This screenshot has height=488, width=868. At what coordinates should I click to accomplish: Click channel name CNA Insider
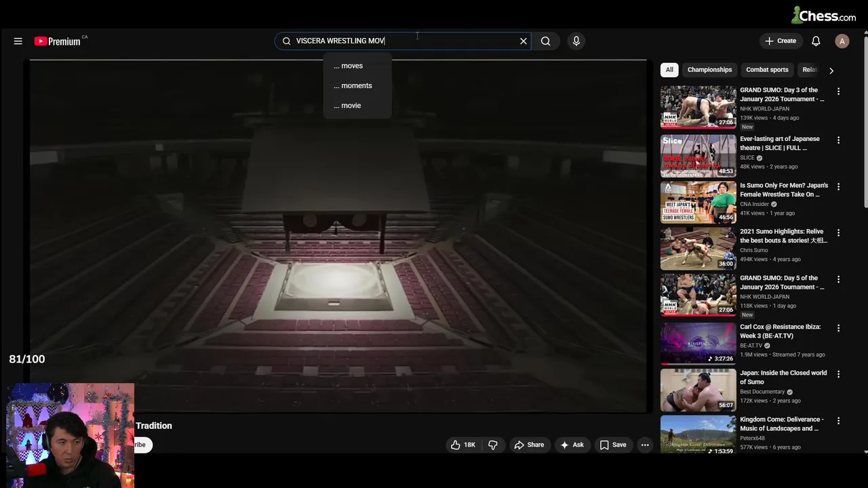click(754, 204)
